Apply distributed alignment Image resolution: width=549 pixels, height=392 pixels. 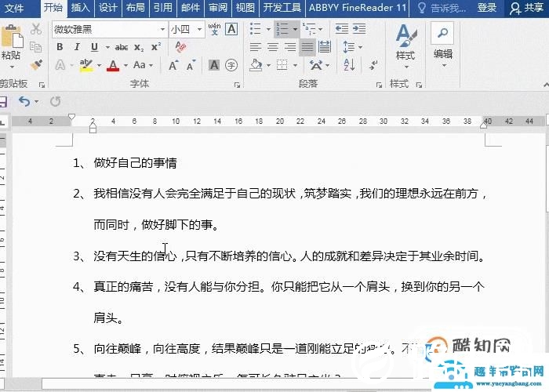pyautogui.click(x=325, y=47)
